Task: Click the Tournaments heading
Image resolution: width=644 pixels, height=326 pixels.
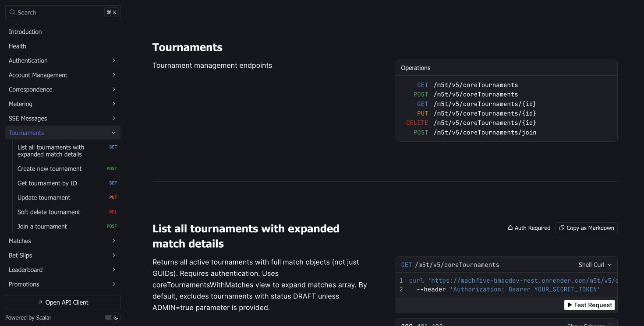Action: point(188,47)
